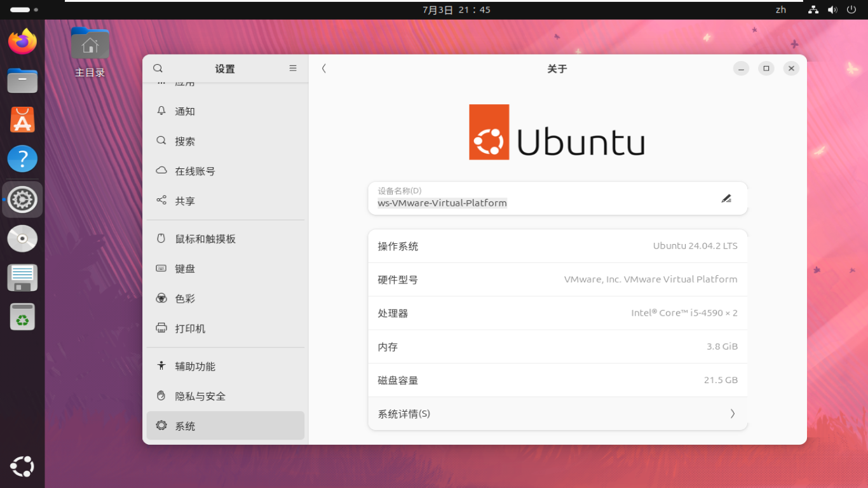
Task: Click the printer icon next to 打印机
Action: (x=161, y=328)
